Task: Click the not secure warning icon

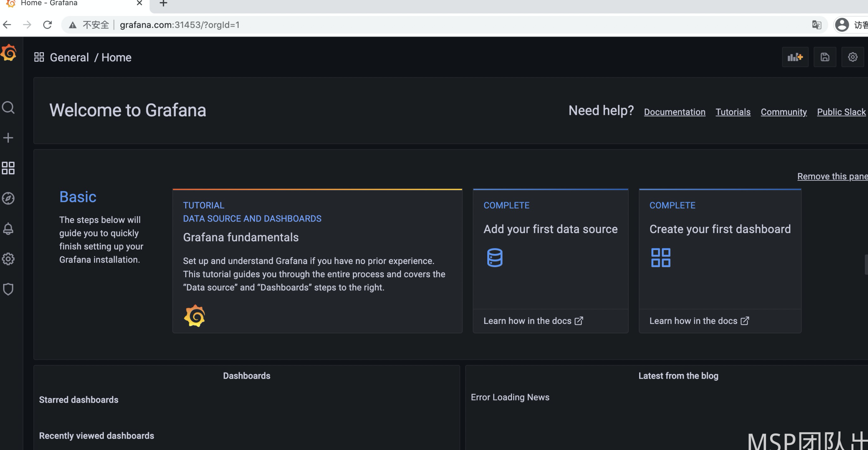Action: pos(72,25)
